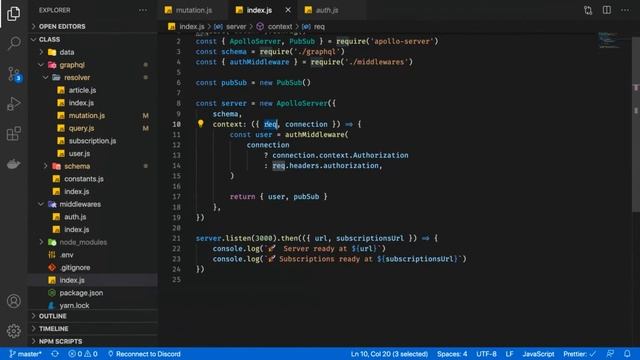This screenshot has height=360, width=640.
Task: Expand the schema folder
Action: (x=93, y=166)
